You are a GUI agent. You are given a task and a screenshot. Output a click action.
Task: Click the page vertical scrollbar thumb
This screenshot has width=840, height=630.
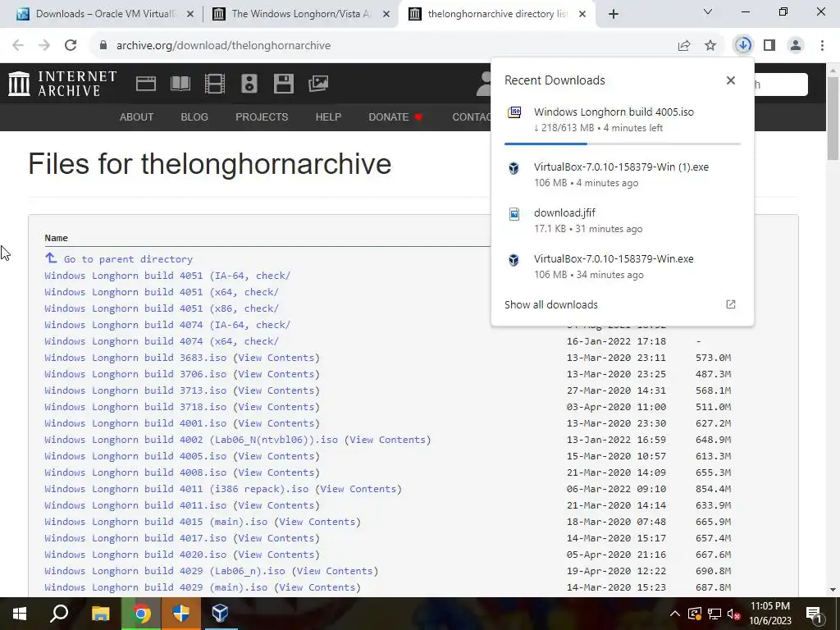[833, 118]
